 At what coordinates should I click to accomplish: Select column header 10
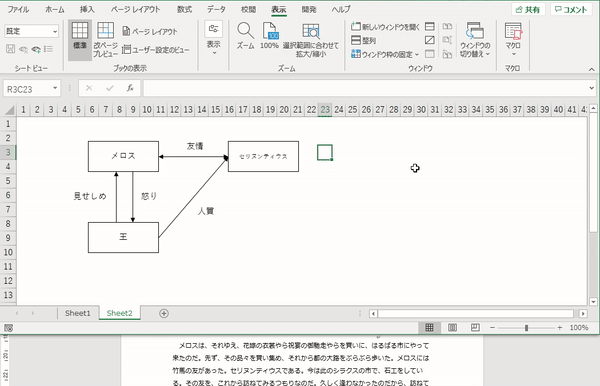147,110
